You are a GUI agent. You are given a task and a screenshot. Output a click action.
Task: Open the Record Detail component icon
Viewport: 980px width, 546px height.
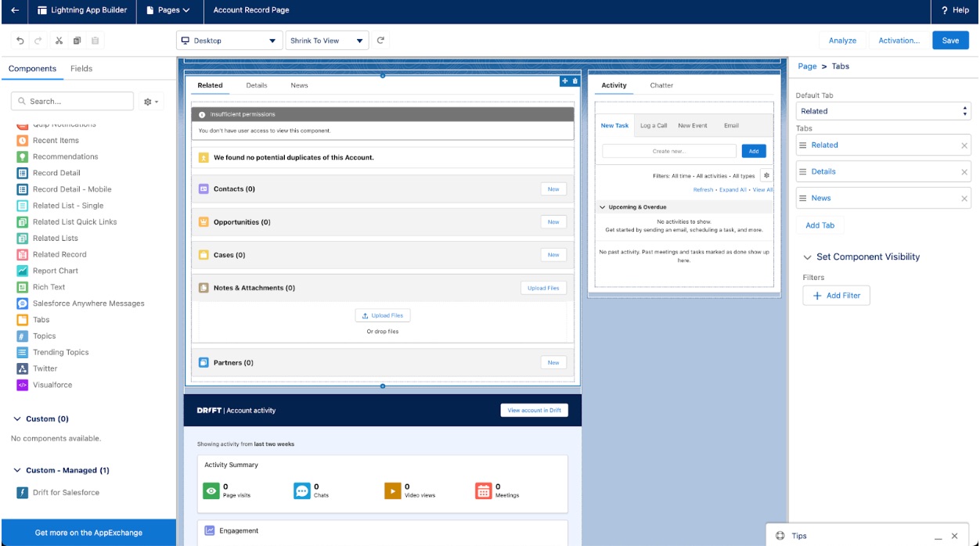pos(23,173)
